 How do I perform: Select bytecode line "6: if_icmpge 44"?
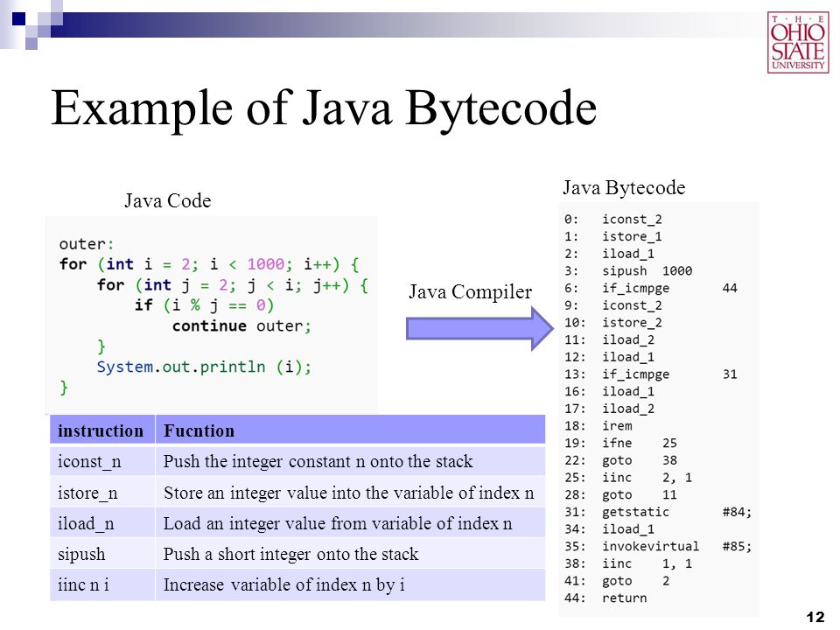click(650, 288)
